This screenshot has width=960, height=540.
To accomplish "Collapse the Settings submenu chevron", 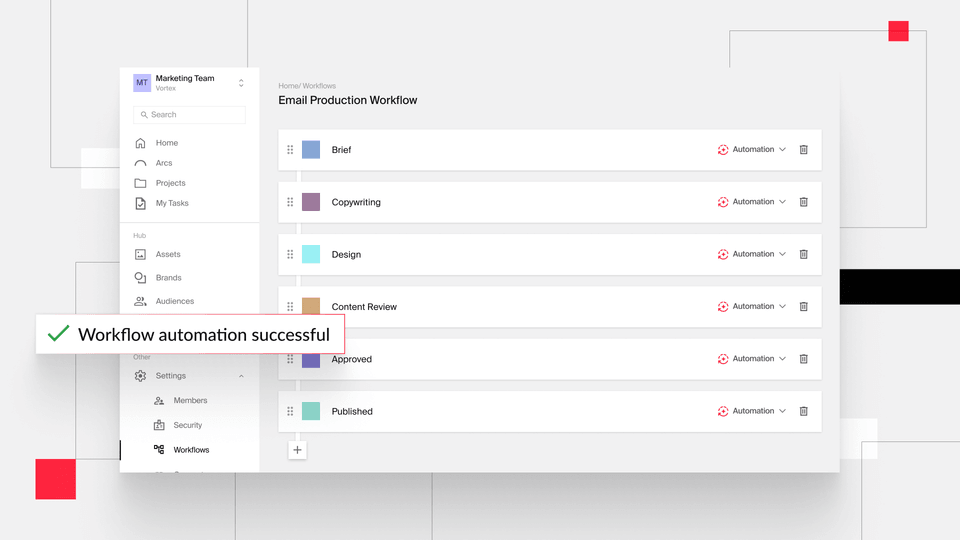I will pos(241,376).
